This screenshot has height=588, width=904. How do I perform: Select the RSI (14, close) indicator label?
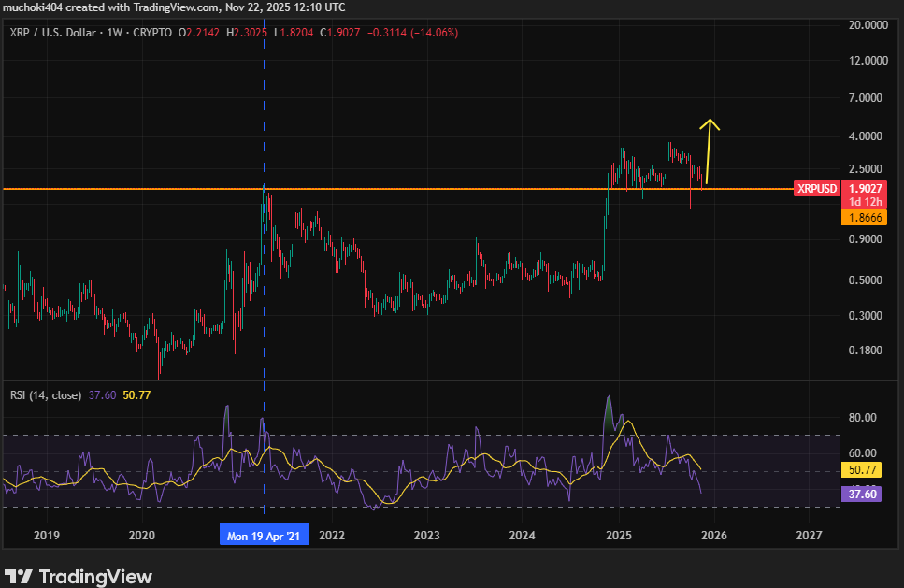pyautogui.click(x=45, y=394)
